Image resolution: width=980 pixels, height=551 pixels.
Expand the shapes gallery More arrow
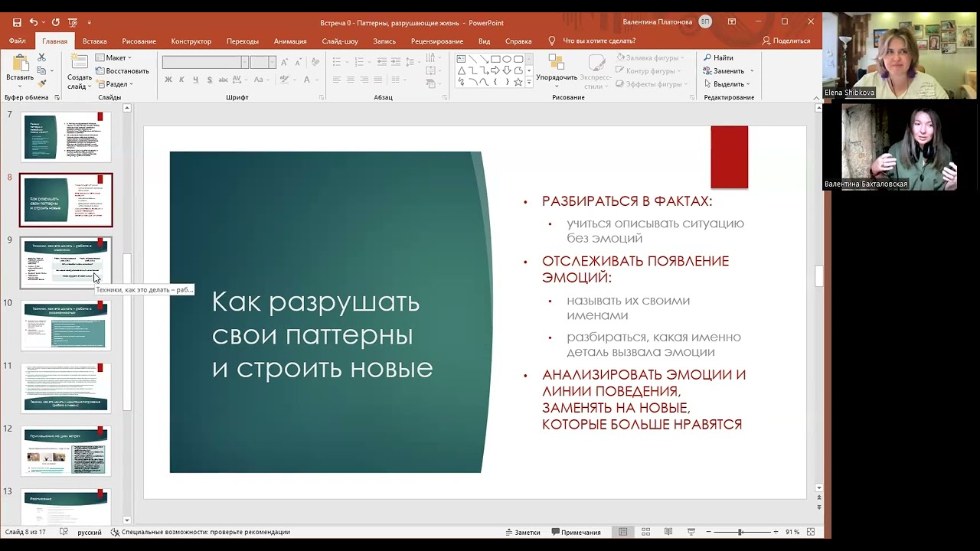528,83
